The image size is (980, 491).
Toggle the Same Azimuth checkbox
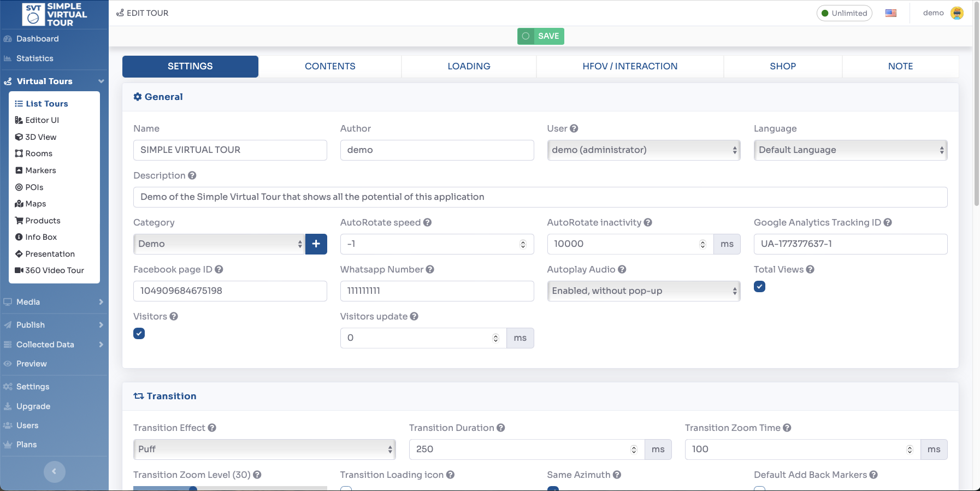coord(553,488)
